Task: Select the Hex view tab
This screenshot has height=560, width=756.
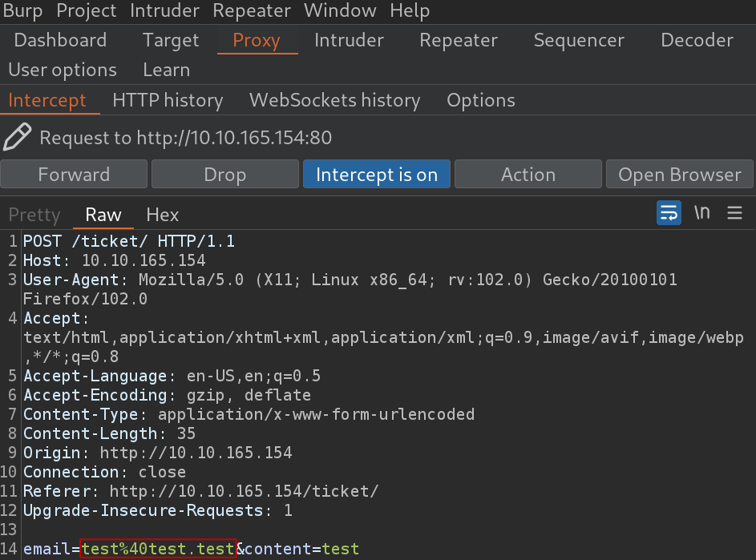Action: pos(163,215)
